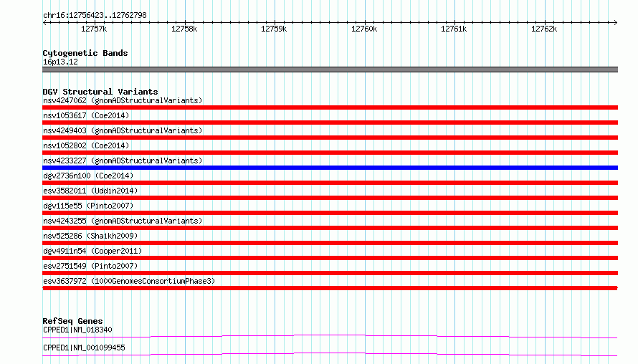The width and height of the screenshot is (638, 364).
Task: Select the Cytogenetic Bands track title
Action: point(85,53)
